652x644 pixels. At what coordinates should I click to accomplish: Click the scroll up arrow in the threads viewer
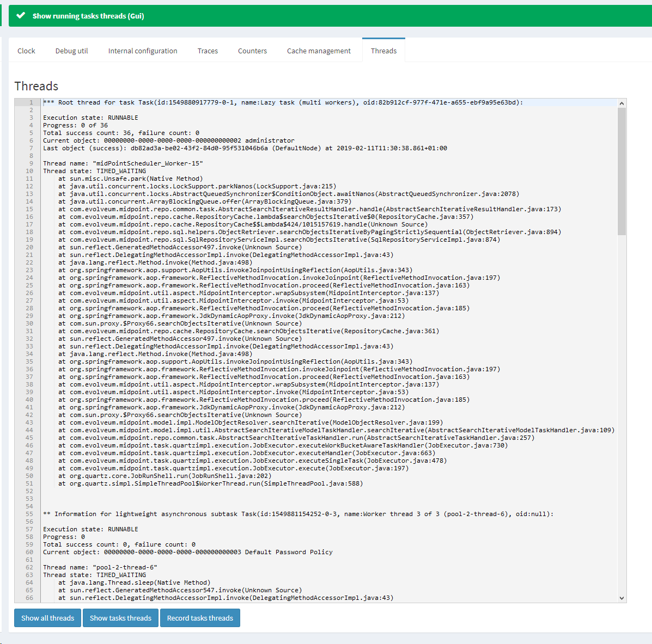621,103
